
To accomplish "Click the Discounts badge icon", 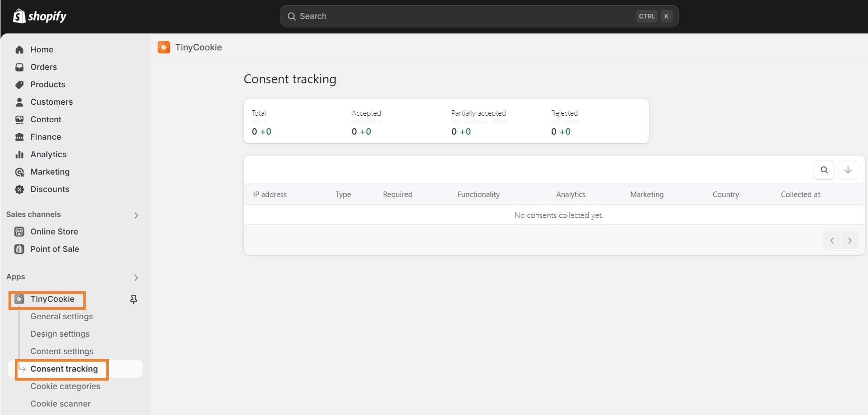I will pyautogui.click(x=19, y=189).
